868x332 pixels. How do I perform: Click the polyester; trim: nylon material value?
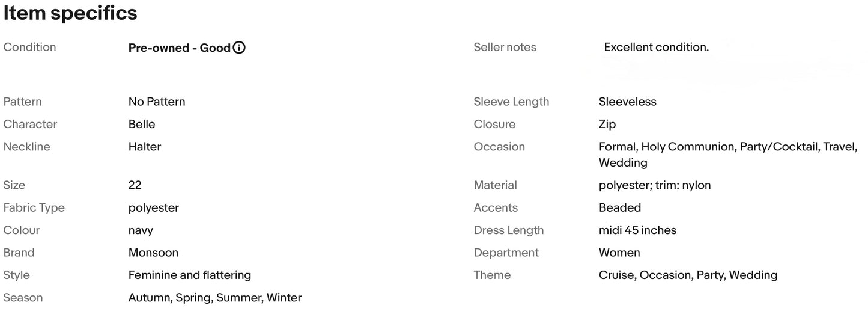[x=655, y=185]
